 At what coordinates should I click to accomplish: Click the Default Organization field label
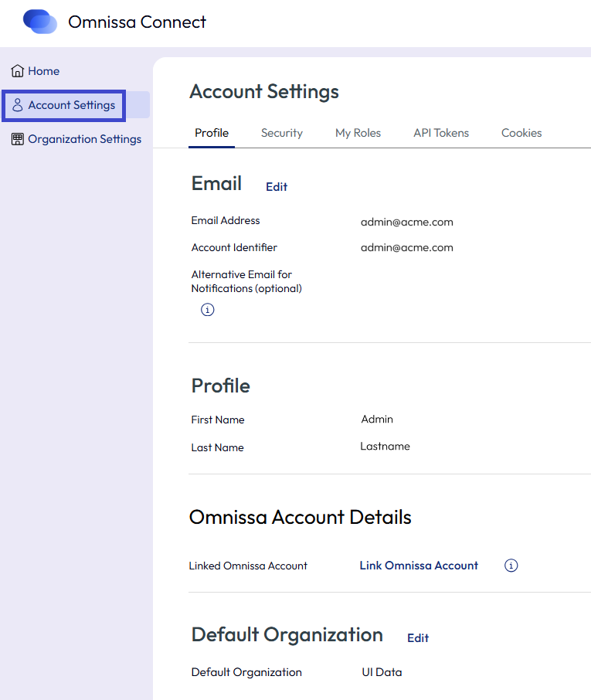[246, 672]
